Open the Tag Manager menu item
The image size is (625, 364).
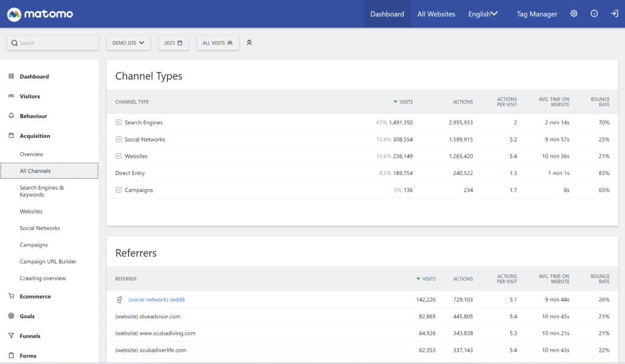click(536, 13)
